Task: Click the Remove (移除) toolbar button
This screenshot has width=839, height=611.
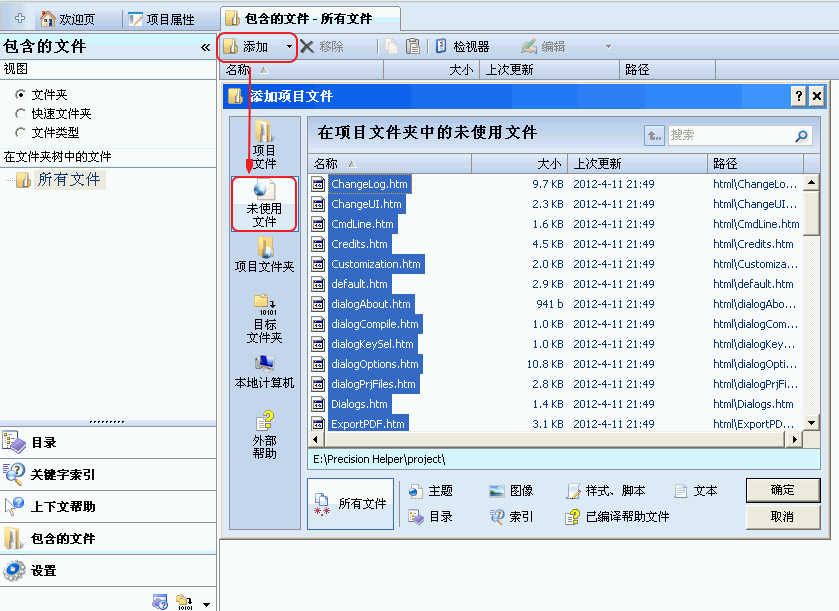Action: click(x=322, y=47)
